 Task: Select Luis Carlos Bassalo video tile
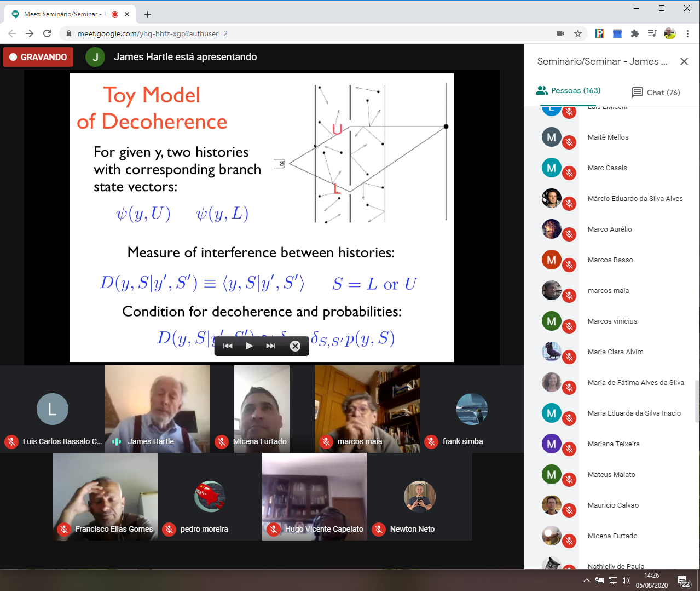pos(53,409)
